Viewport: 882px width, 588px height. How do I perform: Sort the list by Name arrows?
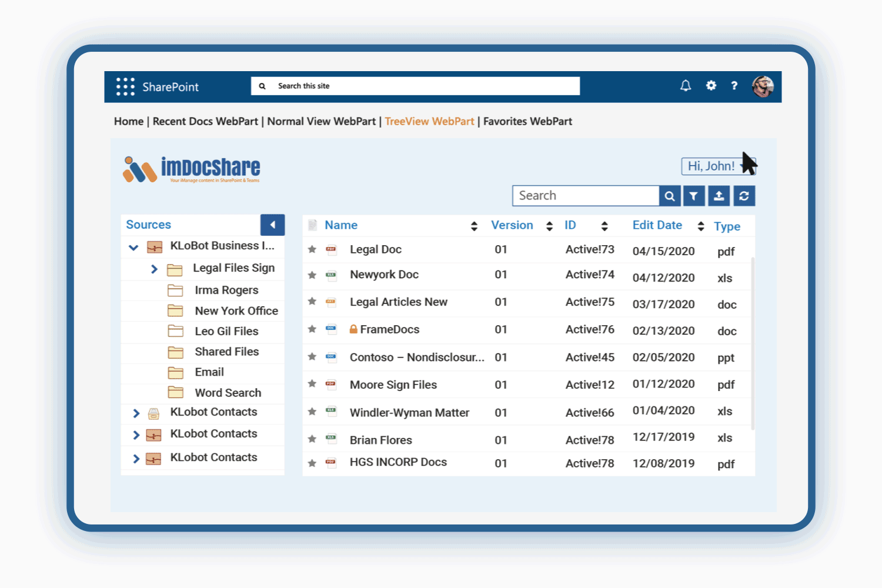coord(474,226)
